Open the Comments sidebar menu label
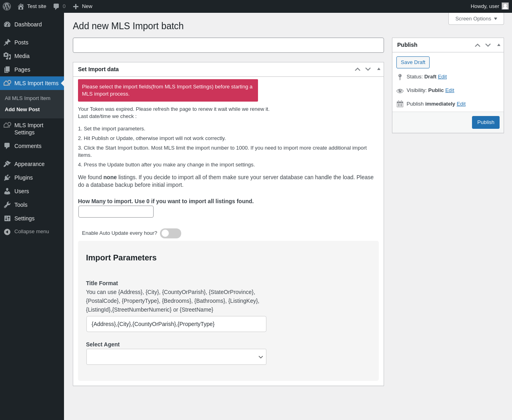512x420 pixels. click(28, 146)
